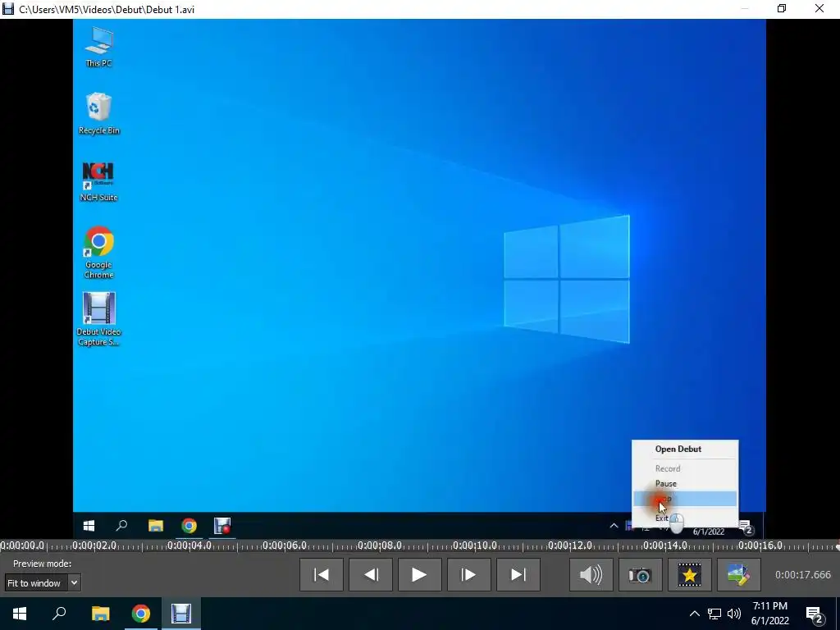This screenshot has width=840, height=630.
Task: Seek to the 0:00:16.0 timeline mark
Action: pos(760,546)
